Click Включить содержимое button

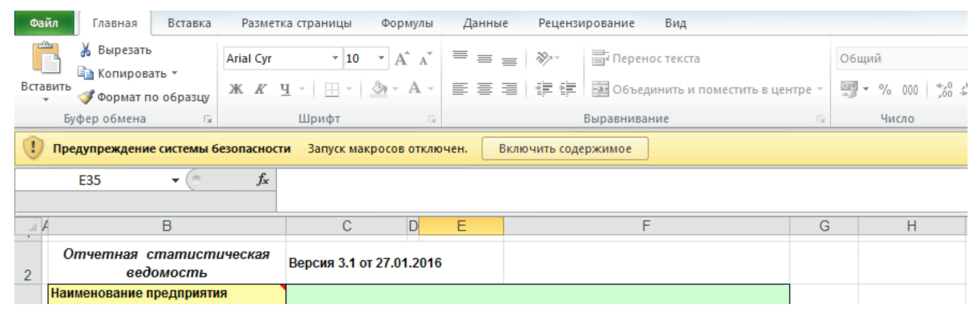[565, 149]
